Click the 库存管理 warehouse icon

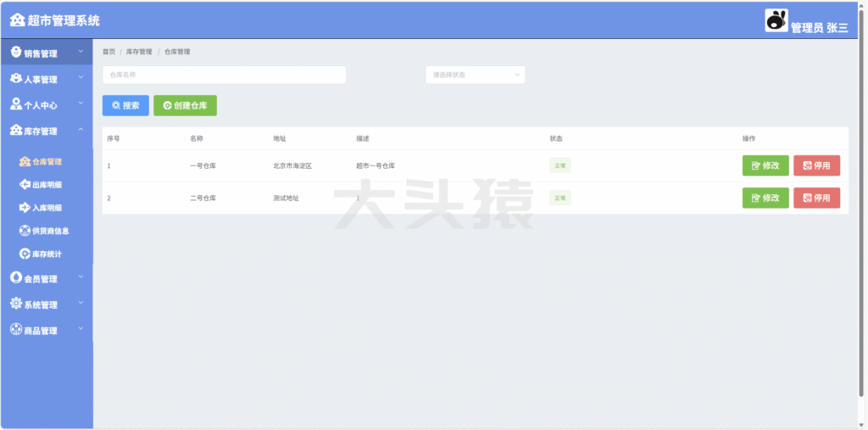tap(16, 131)
